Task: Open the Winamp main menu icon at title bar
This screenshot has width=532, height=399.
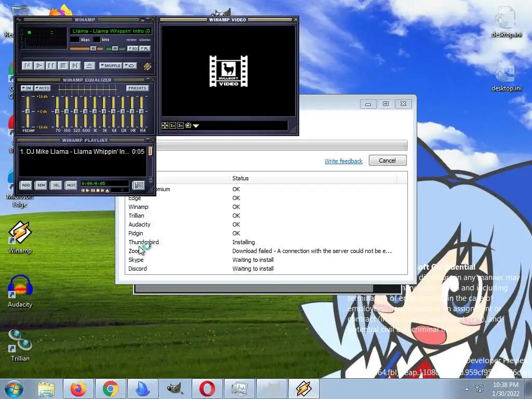Action: (x=19, y=20)
